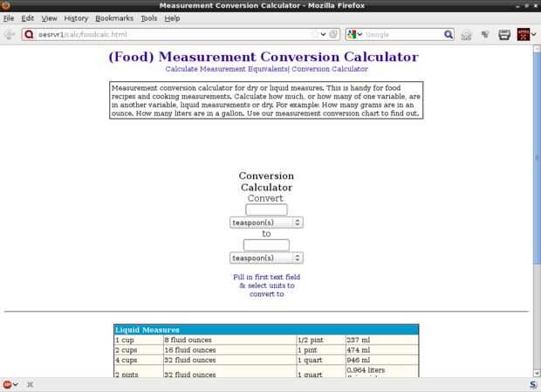Close the add-on bar with X
This screenshot has height=392, width=541.
(x=30, y=384)
